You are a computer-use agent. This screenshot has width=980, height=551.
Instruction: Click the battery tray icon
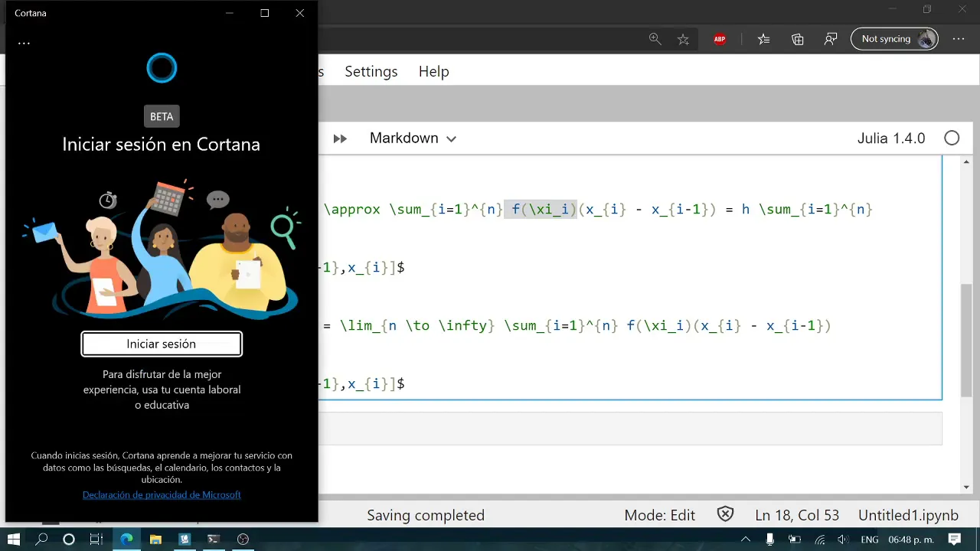(x=795, y=540)
